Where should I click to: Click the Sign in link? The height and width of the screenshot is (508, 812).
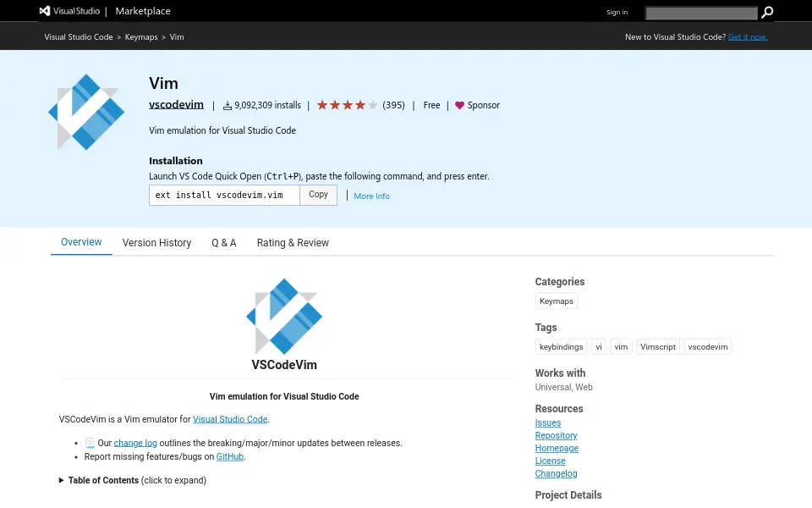(617, 12)
